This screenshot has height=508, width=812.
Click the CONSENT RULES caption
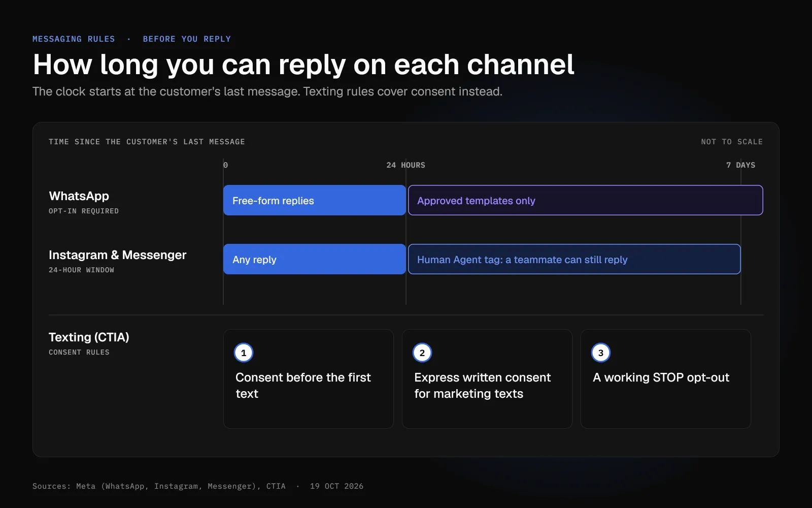click(79, 352)
